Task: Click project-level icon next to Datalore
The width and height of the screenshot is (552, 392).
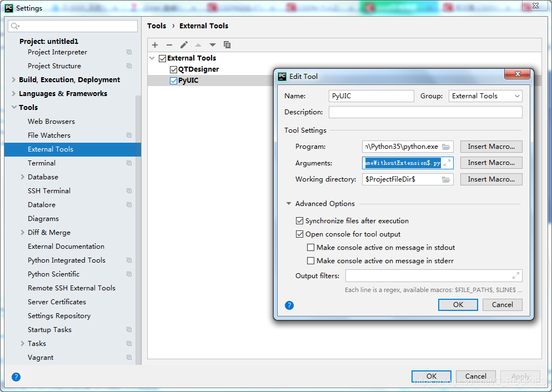Action: pyautogui.click(x=129, y=204)
